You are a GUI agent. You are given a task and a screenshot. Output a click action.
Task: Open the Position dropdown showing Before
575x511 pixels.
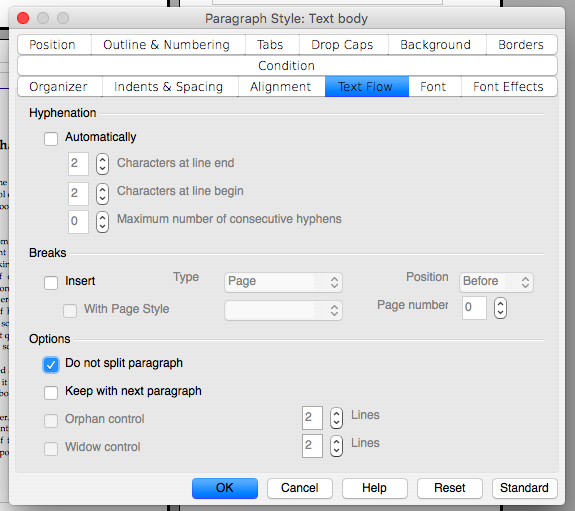(496, 282)
